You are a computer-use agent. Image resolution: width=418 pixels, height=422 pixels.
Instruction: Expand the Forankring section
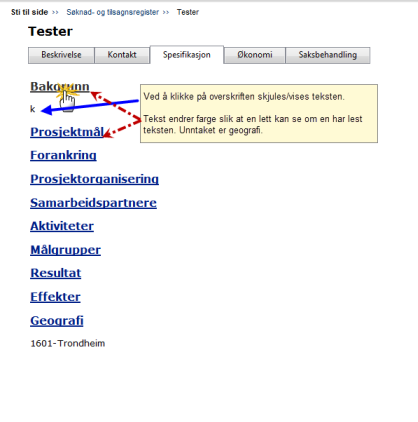[x=63, y=155]
